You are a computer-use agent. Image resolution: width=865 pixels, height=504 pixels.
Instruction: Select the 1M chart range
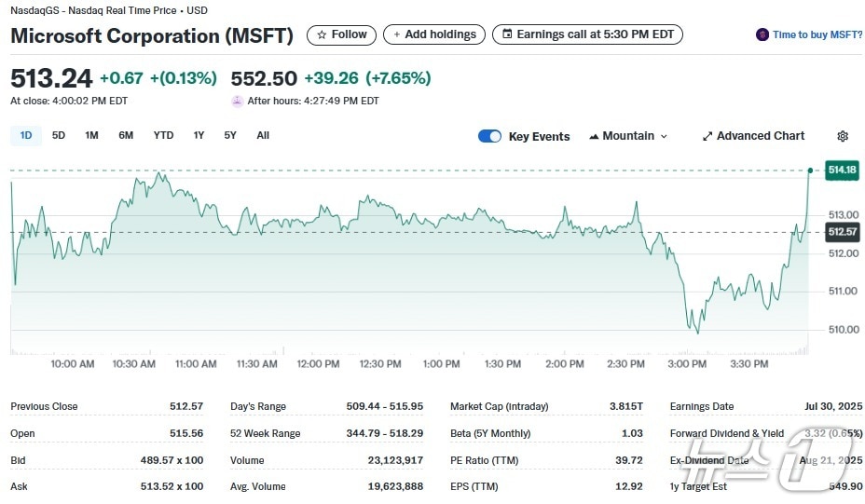point(91,135)
